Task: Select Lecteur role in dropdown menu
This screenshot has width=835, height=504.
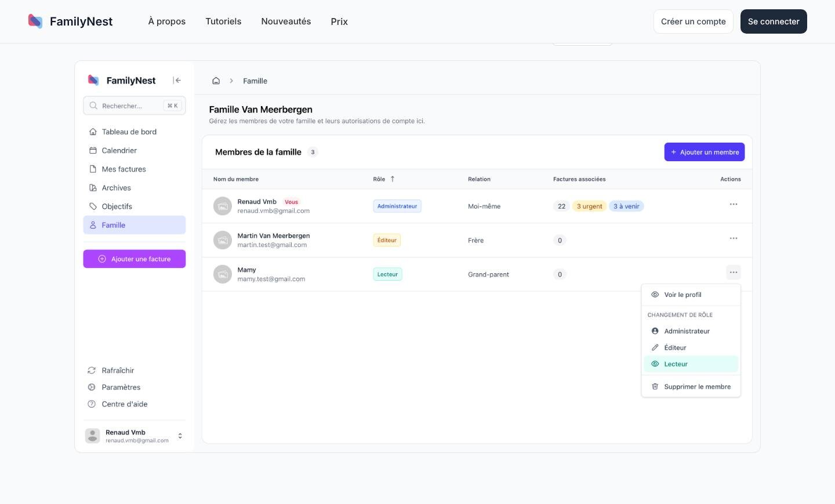Action: (691, 364)
